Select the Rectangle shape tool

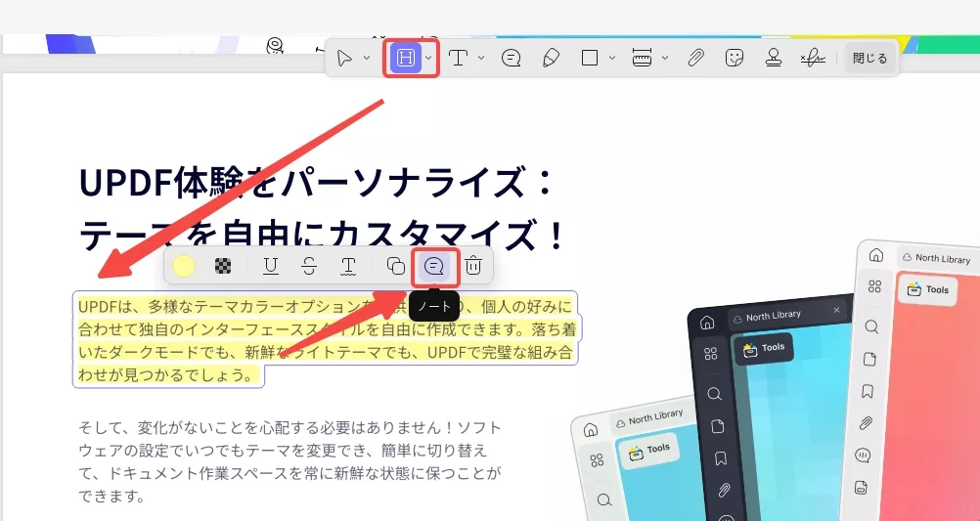click(590, 58)
